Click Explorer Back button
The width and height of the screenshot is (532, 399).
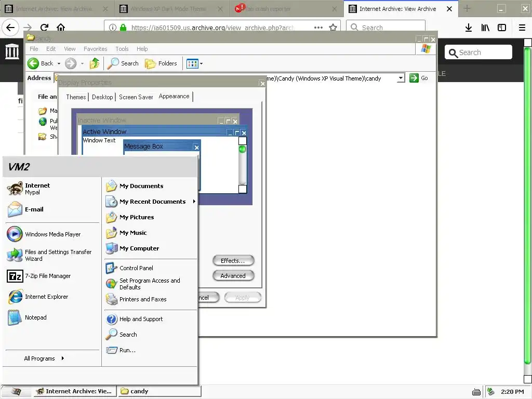(x=41, y=63)
